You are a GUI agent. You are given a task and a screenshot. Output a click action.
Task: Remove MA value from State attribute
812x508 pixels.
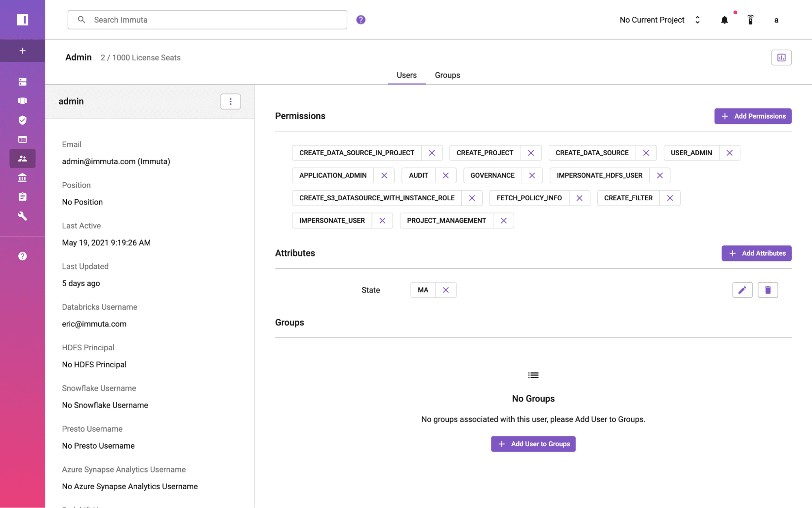pos(446,290)
